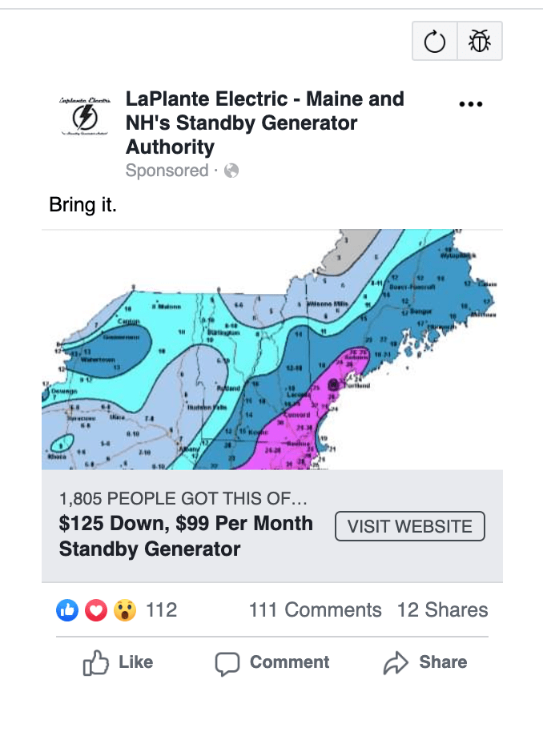Click the Sponsored label
The width and height of the screenshot is (543, 756).
[x=167, y=171]
